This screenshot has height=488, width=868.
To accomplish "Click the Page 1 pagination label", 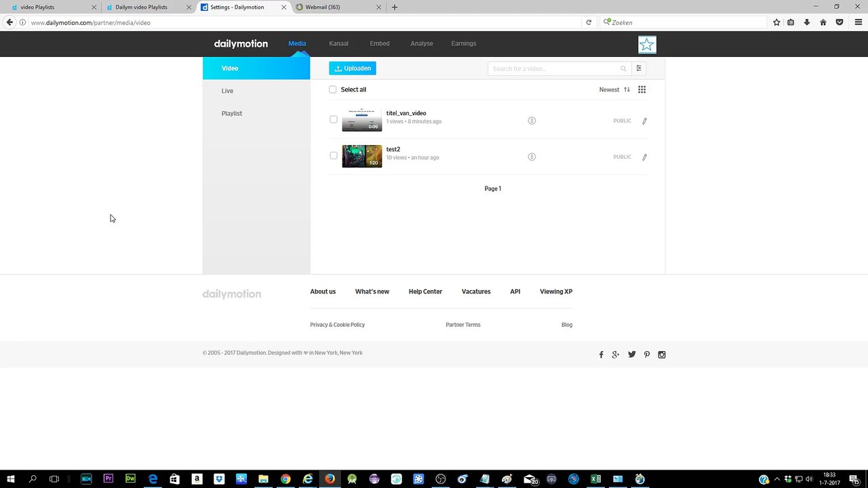I will (x=493, y=188).
